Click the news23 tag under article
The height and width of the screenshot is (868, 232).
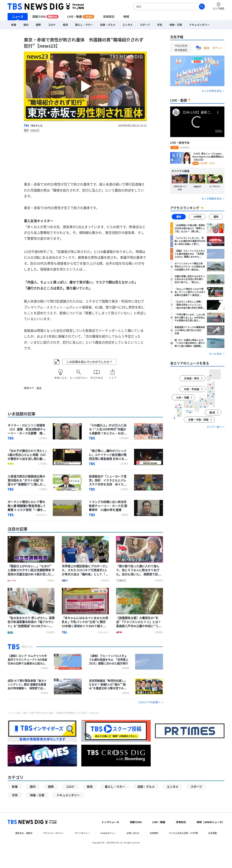[35, 130]
